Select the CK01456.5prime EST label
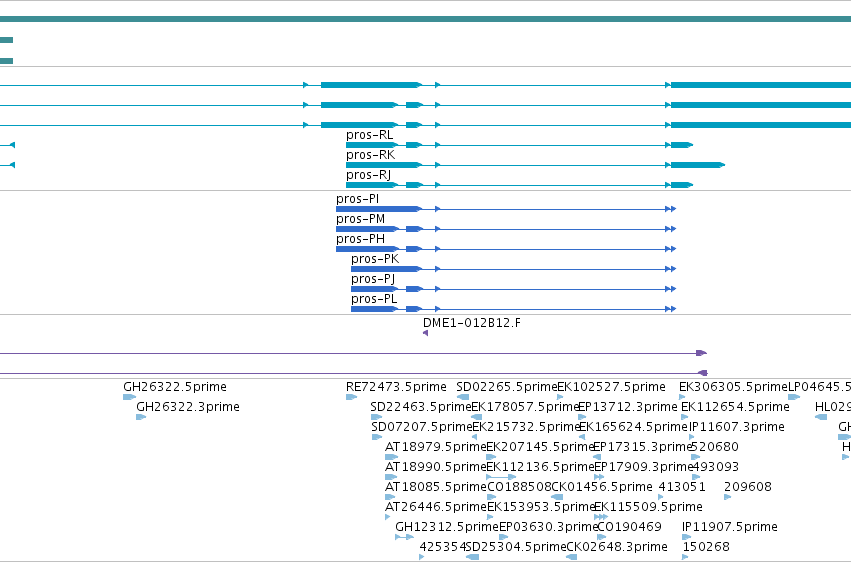The image size is (851, 562). pyautogui.click(x=602, y=488)
